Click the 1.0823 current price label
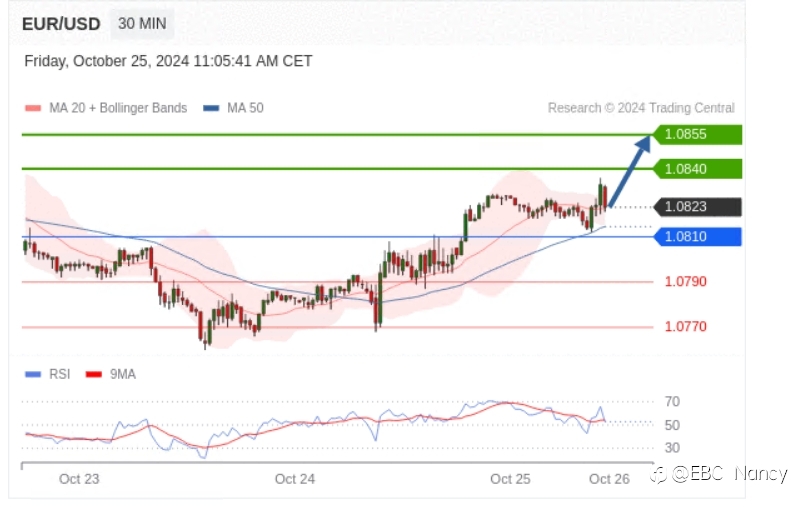Screen dimensions: 797x507 pos(697,207)
